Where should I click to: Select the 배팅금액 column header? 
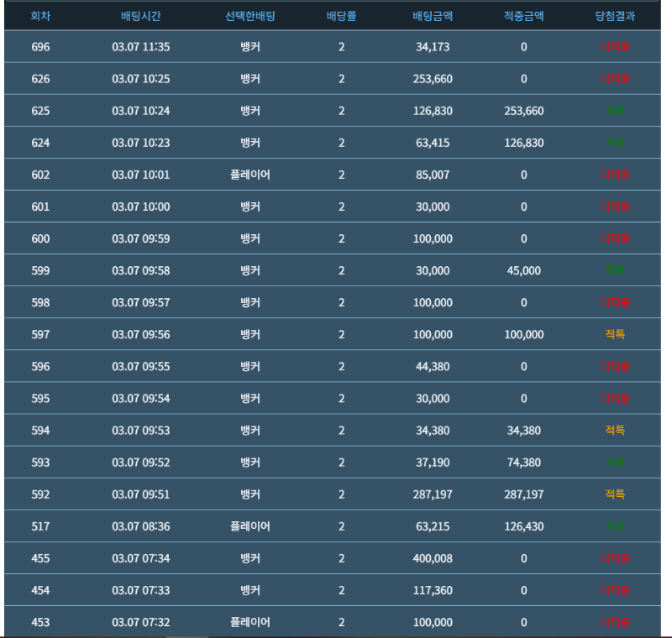click(433, 16)
